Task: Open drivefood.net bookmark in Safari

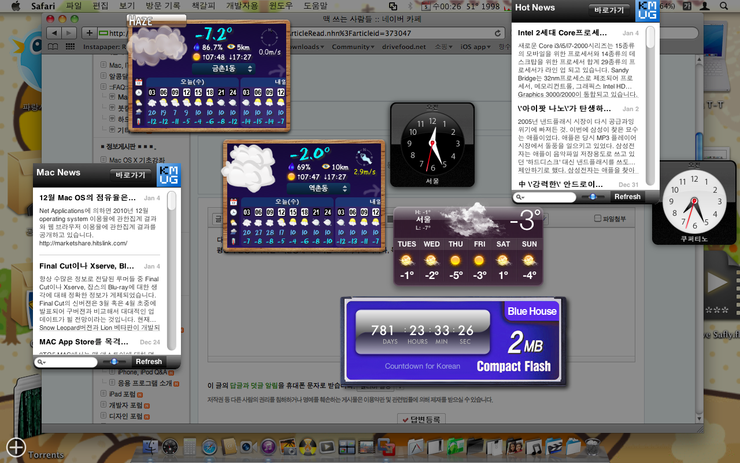Action: click(x=404, y=47)
